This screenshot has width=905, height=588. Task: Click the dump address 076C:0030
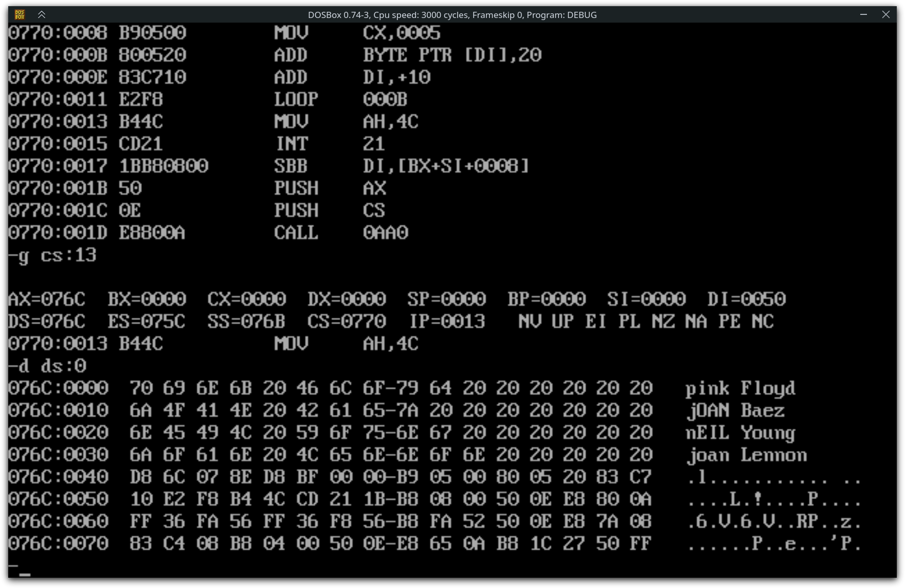[x=58, y=454]
